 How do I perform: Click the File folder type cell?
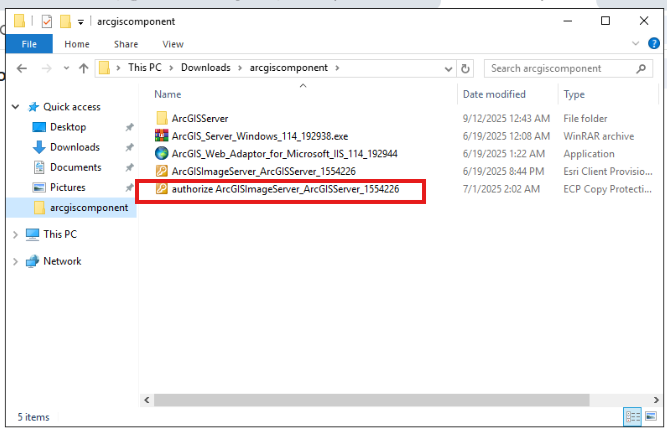[x=585, y=118]
